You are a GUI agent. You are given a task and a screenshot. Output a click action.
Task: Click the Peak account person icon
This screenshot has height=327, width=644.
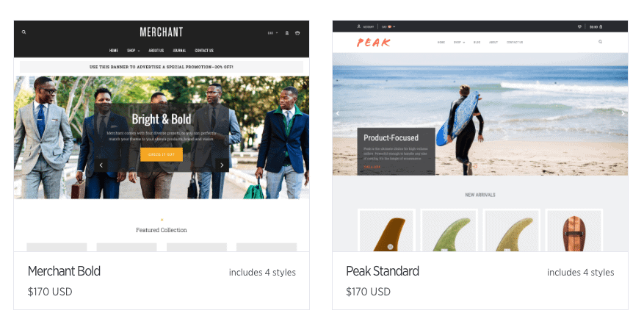(x=358, y=26)
